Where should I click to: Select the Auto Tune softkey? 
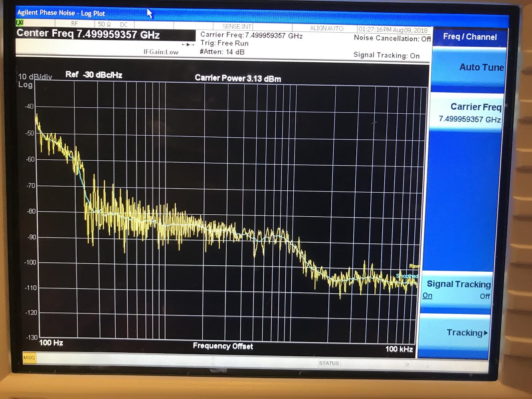[469, 68]
